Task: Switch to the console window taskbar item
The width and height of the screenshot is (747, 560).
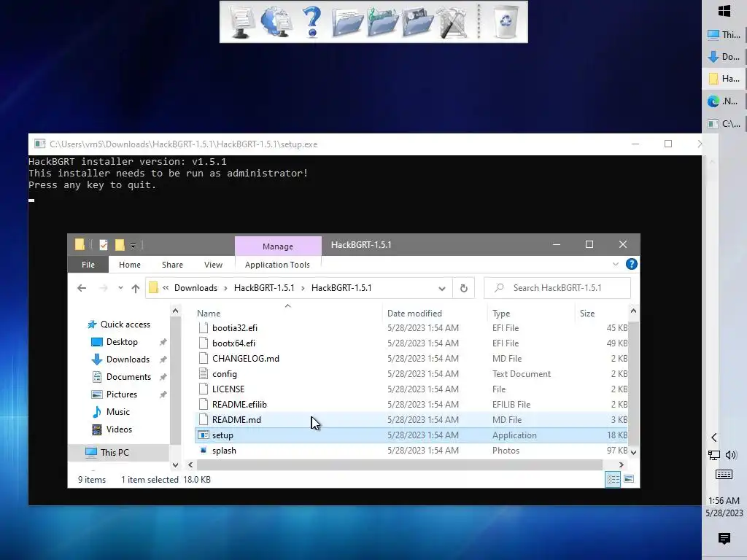Action: 724,124
